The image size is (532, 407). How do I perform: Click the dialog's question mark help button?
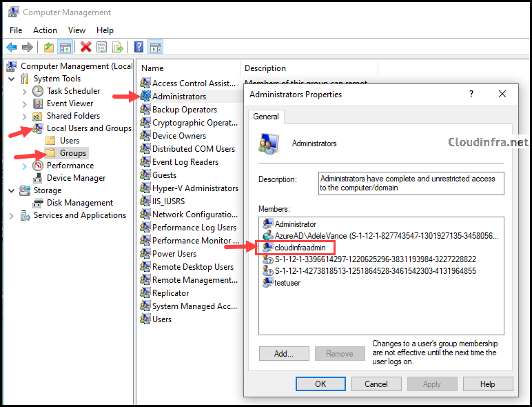click(471, 94)
